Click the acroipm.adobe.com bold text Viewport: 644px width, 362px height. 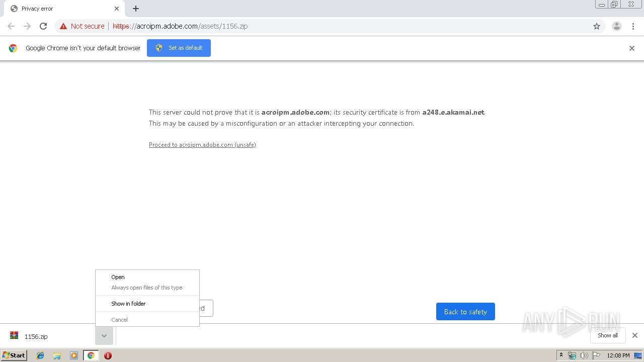295,113
